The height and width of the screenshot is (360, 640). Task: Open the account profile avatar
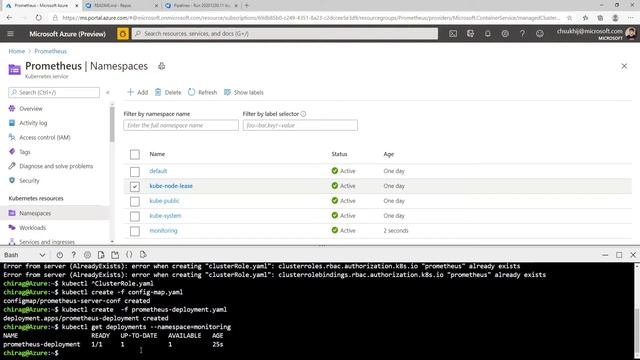pos(630,33)
